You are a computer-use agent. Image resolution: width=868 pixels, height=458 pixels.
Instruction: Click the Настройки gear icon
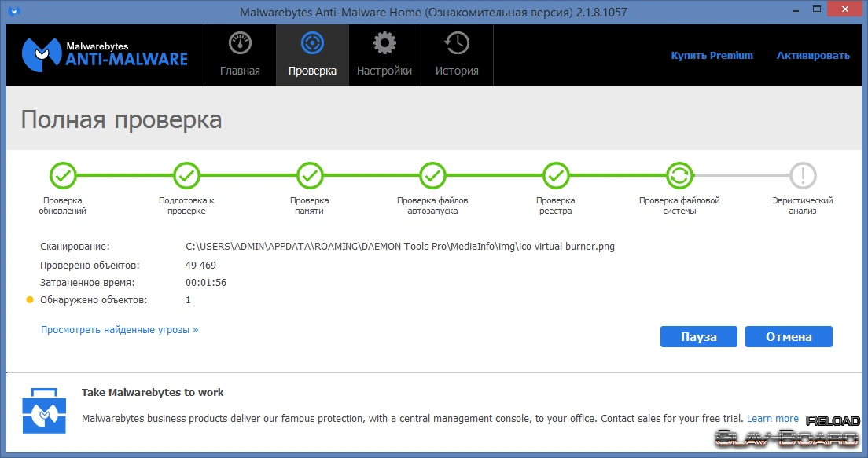point(384,43)
